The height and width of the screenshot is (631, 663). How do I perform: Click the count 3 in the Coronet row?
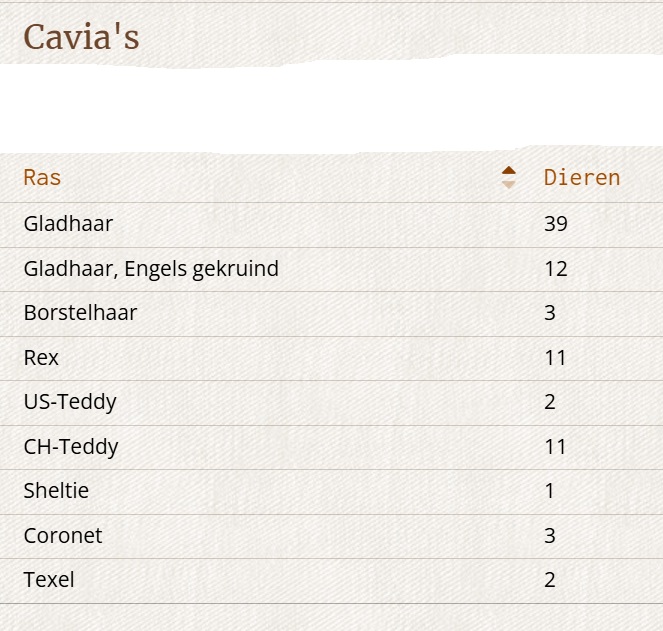point(550,536)
